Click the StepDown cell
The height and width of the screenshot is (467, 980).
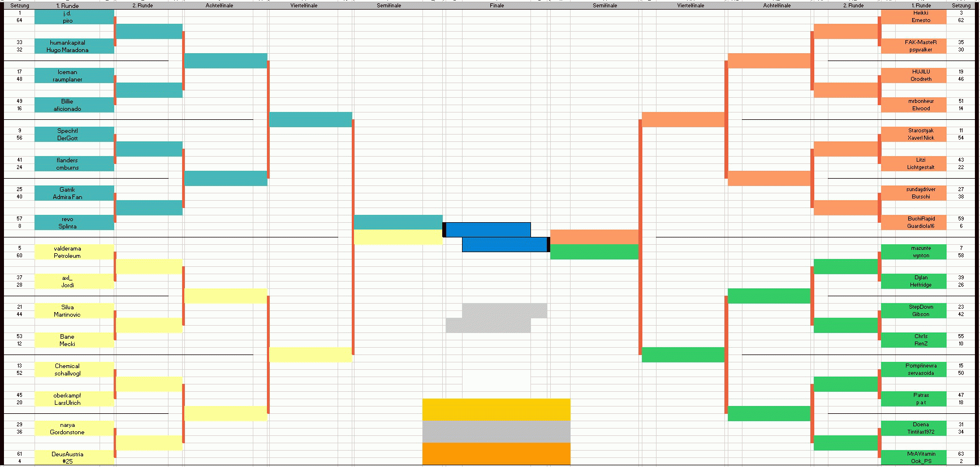point(913,307)
